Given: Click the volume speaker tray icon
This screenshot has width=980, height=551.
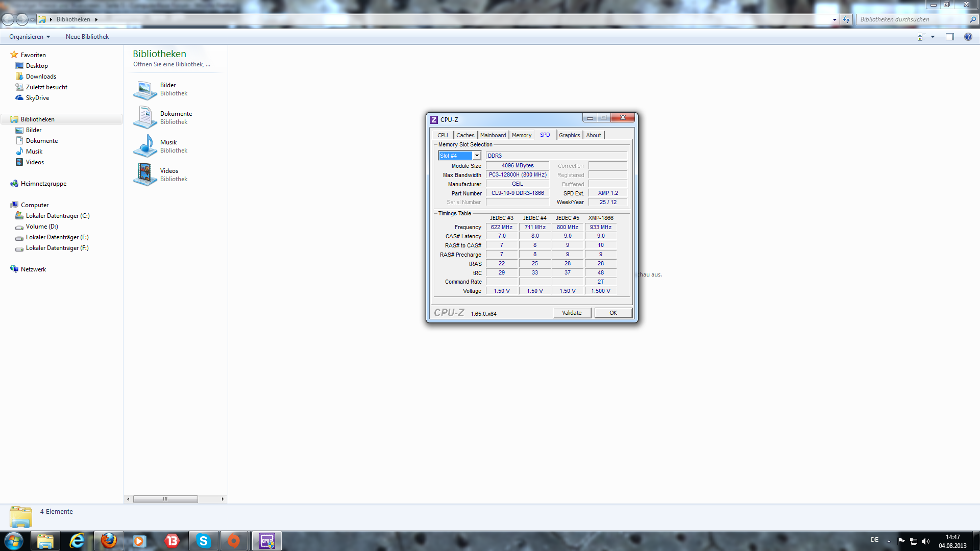Looking at the screenshot, I should coord(926,541).
